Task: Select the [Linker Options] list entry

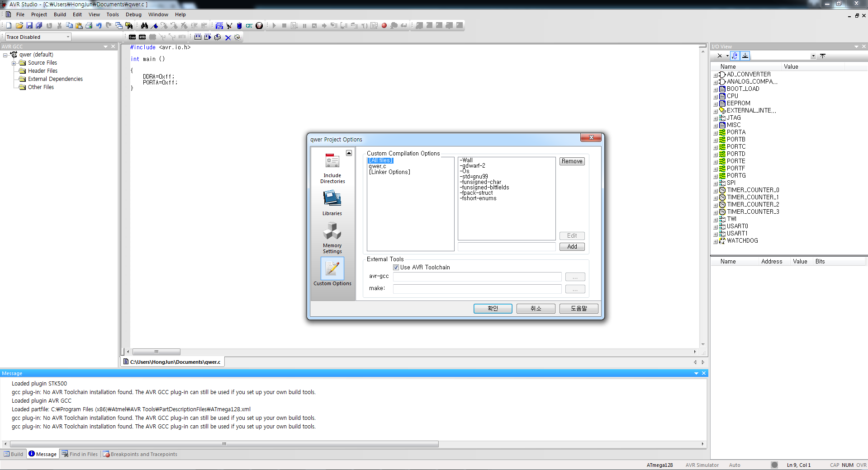Action: pyautogui.click(x=389, y=172)
